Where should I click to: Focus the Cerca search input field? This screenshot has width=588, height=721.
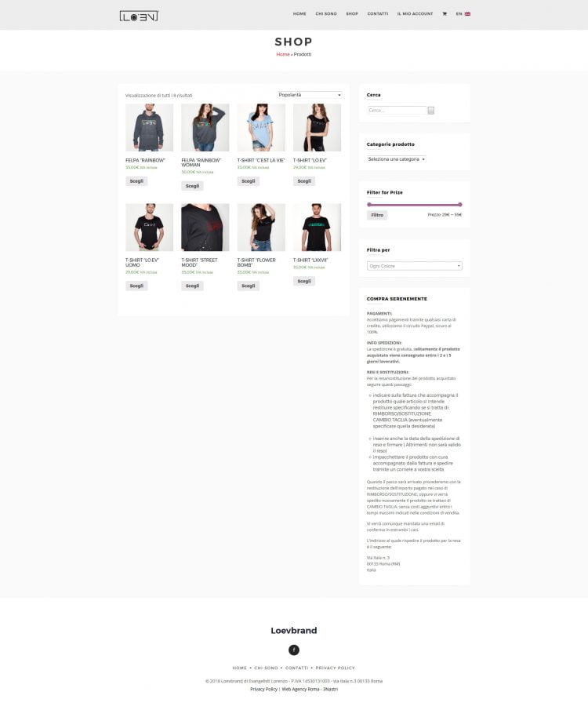(x=397, y=111)
